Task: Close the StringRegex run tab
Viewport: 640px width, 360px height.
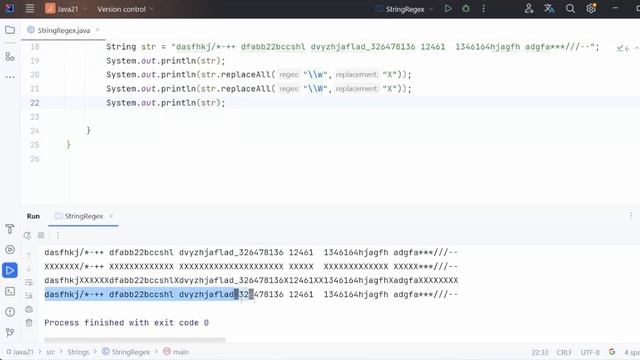Action: tap(111, 216)
